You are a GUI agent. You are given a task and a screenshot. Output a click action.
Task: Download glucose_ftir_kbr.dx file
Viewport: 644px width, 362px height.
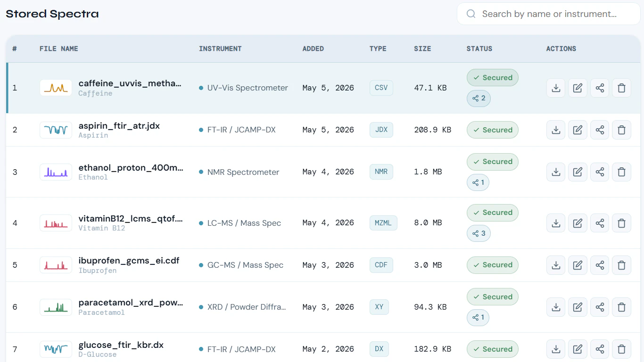tap(556, 349)
